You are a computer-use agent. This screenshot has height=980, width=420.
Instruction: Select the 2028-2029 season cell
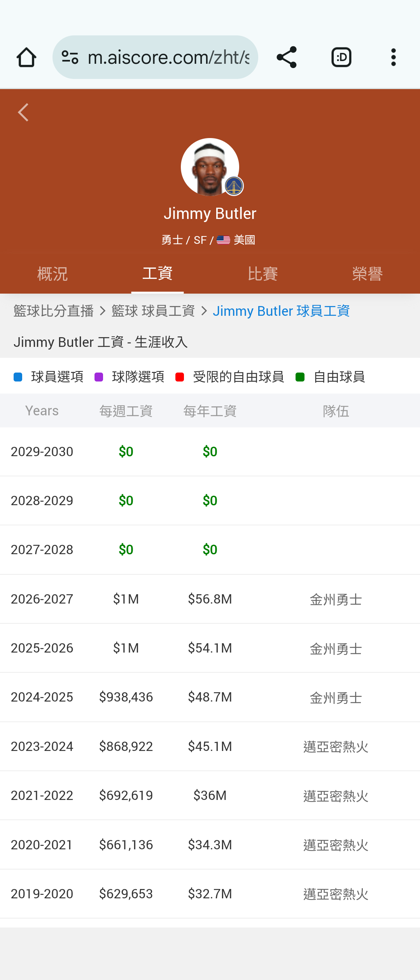[42, 500]
